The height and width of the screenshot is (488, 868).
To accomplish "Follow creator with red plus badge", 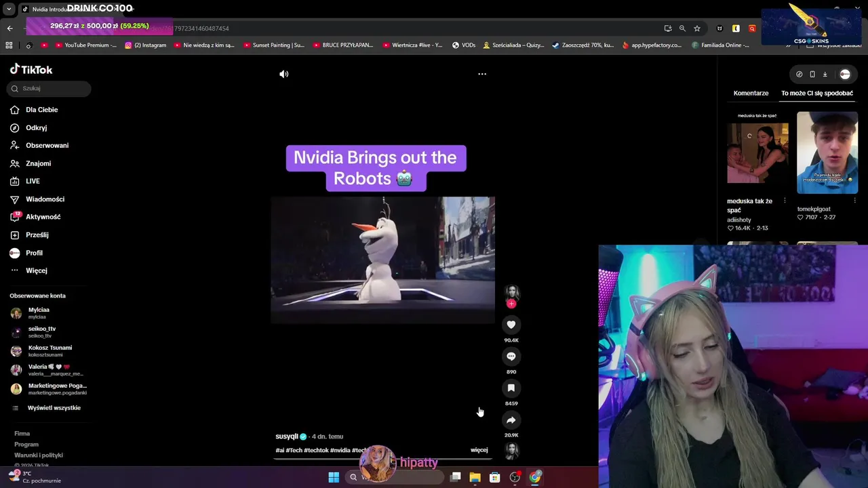I will click(x=511, y=304).
